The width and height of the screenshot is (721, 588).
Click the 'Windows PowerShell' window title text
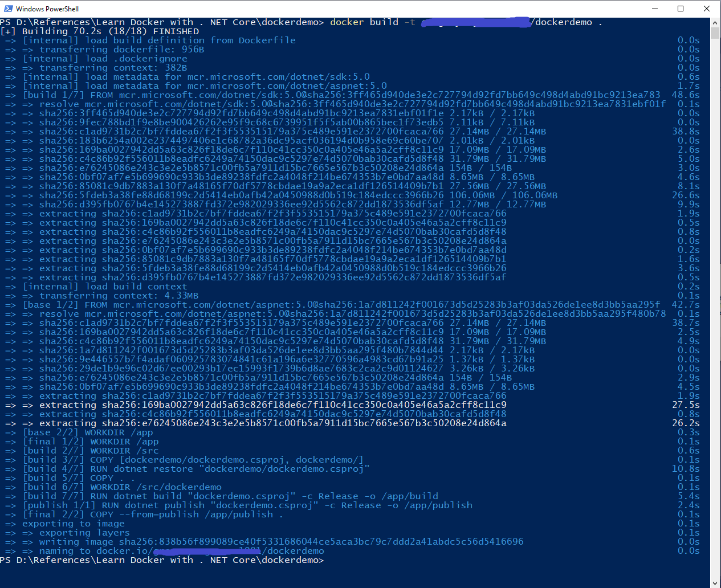pos(47,9)
